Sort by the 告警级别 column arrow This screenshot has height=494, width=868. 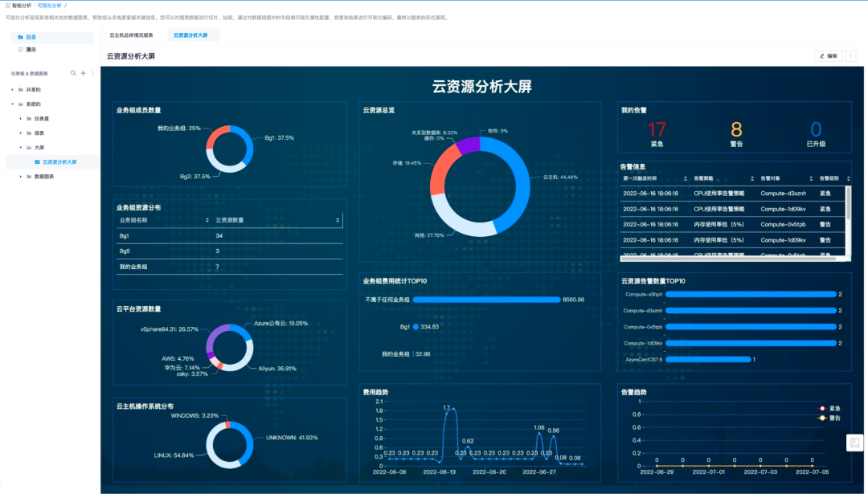click(x=848, y=178)
